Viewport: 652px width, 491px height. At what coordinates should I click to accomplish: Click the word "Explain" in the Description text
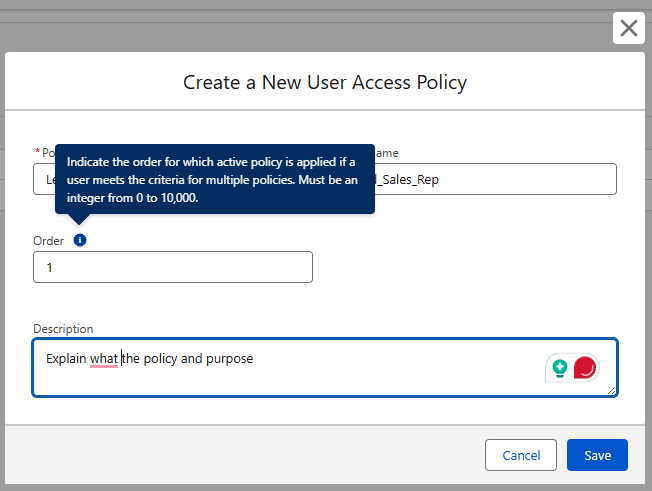click(x=66, y=358)
